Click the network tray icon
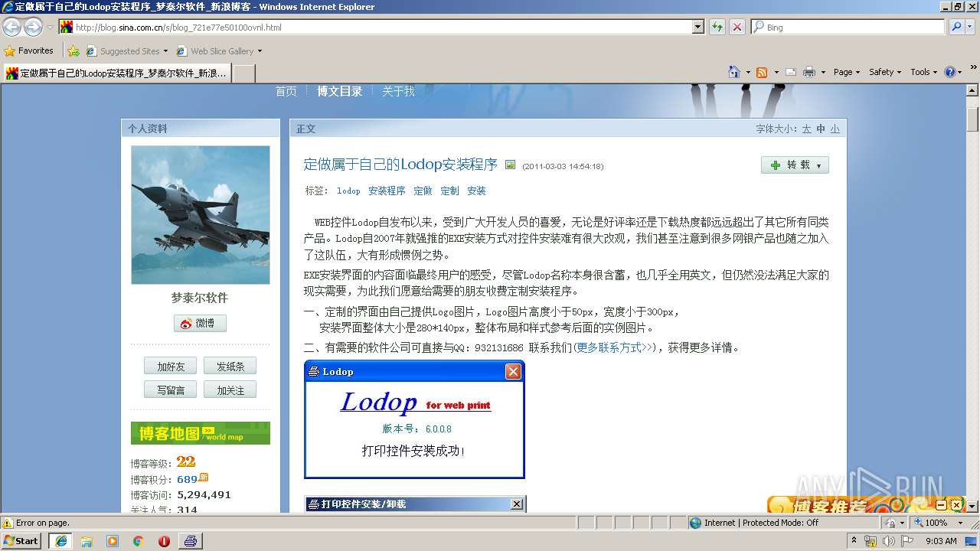The image size is (980, 551). tap(871, 541)
